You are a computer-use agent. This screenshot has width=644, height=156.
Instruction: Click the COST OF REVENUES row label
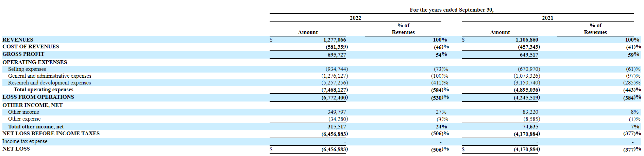click(31, 47)
